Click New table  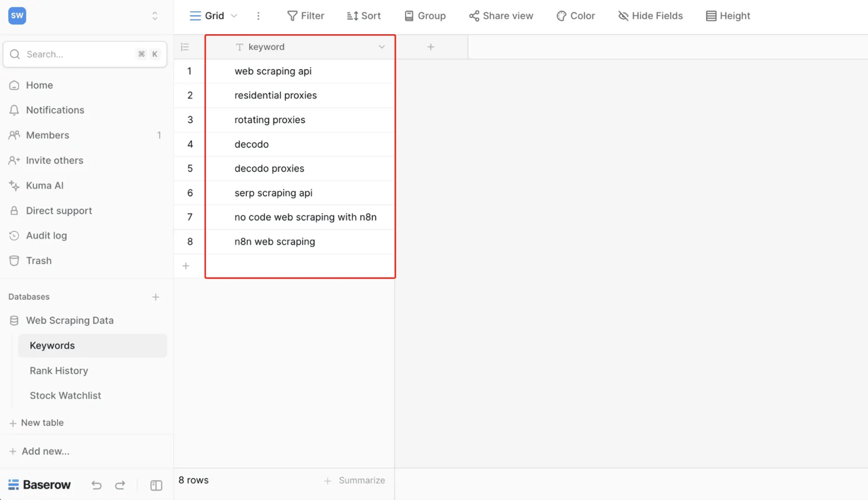(x=36, y=423)
